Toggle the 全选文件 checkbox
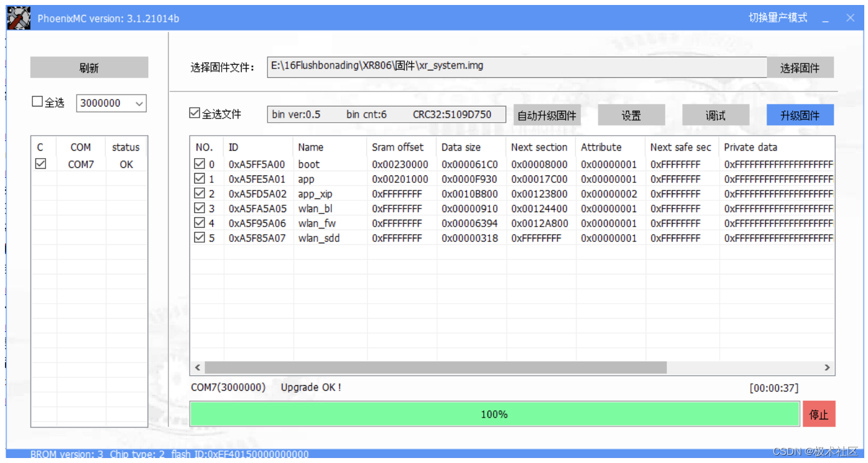The height and width of the screenshot is (463, 868). pyautogui.click(x=195, y=114)
